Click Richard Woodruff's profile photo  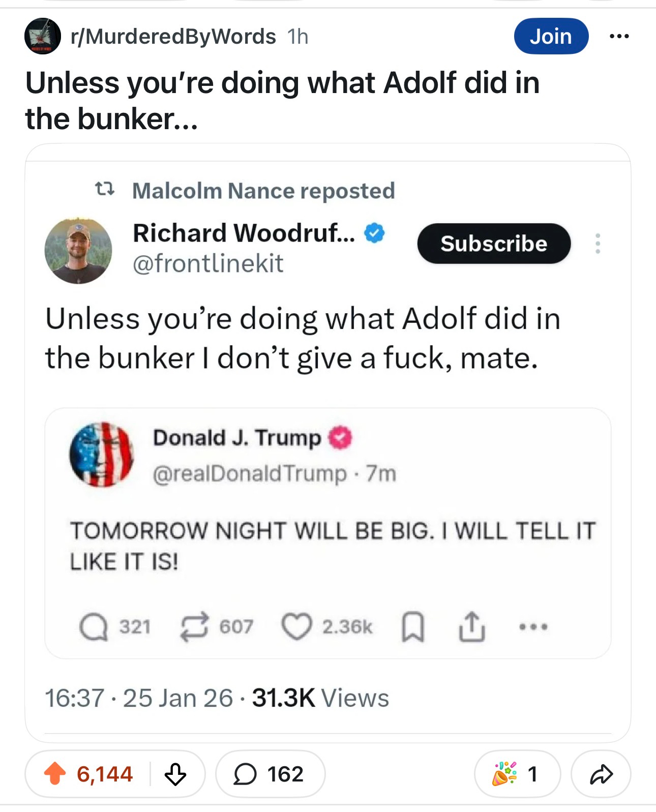coord(78,251)
